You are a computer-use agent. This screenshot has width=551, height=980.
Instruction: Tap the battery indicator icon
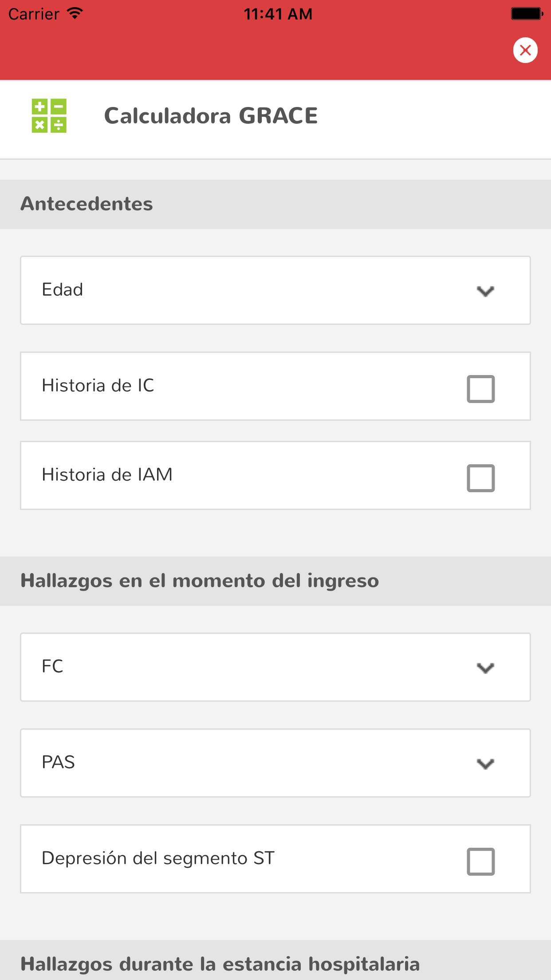[x=527, y=14]
